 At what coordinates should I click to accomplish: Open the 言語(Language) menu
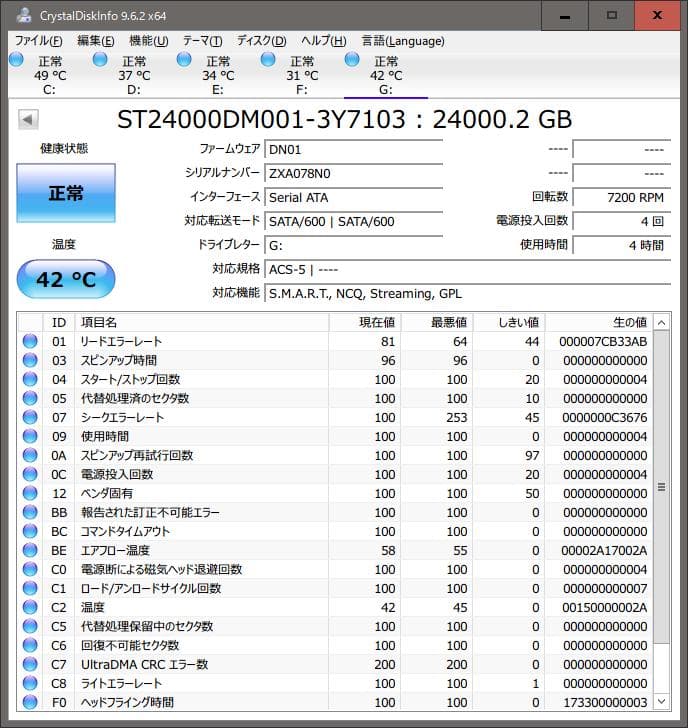(403, 41)
